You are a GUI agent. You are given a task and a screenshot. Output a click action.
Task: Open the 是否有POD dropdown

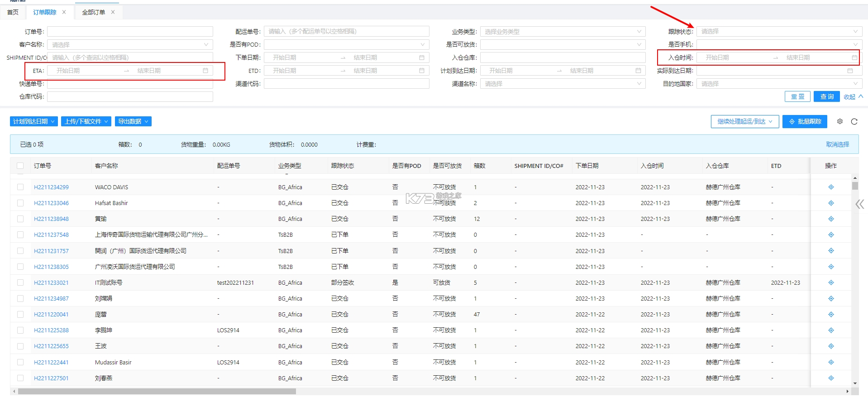click(346, 44)
